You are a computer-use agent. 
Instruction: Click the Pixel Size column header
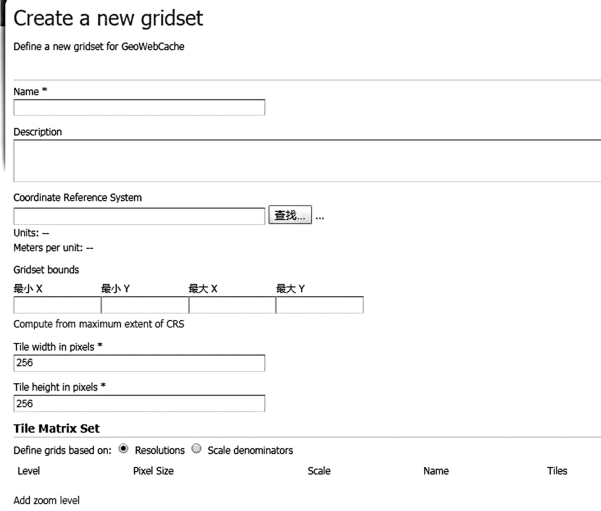click(x=153, y=470)
